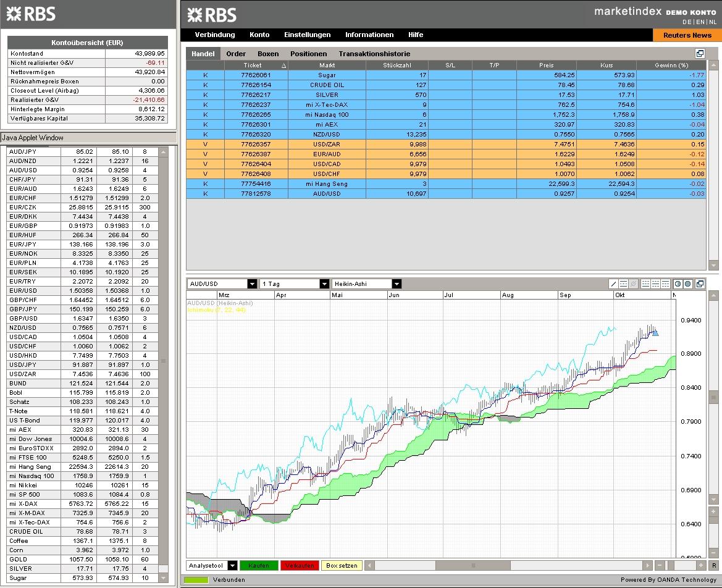Click the first grid line style icon

[x=645, y=283]
